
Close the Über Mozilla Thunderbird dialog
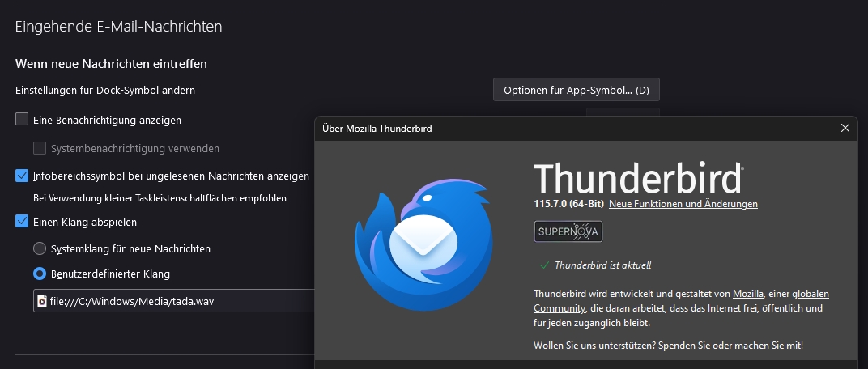pos(845,129)
